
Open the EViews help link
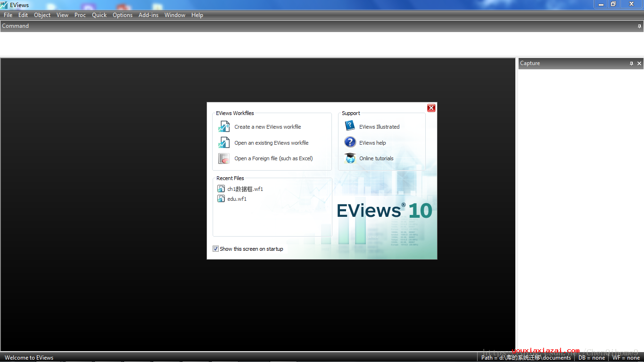(372, 143)
